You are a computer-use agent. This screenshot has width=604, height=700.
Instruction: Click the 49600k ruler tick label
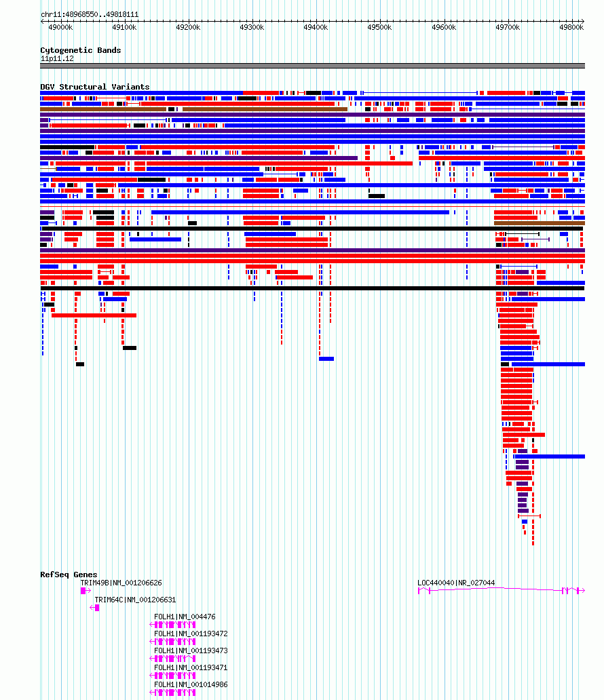pos(444,27)
